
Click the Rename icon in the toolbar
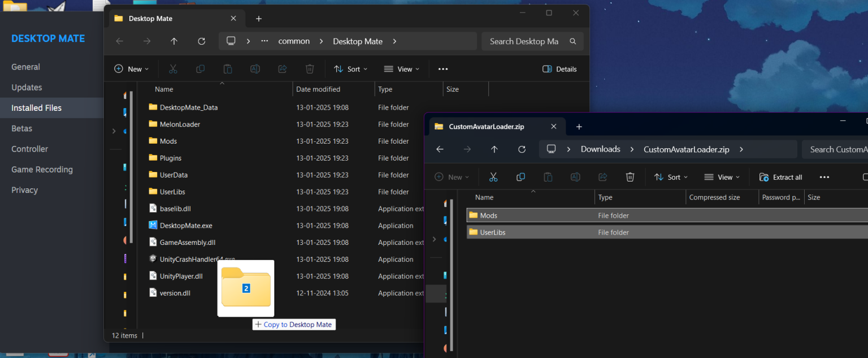point(255,68)
